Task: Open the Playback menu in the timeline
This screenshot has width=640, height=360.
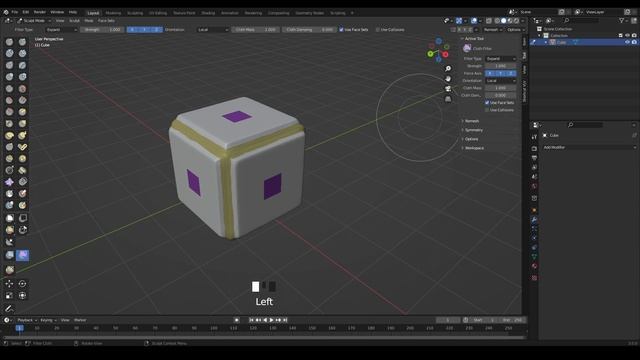Action: pyautogui.click(x=27, y=320)
